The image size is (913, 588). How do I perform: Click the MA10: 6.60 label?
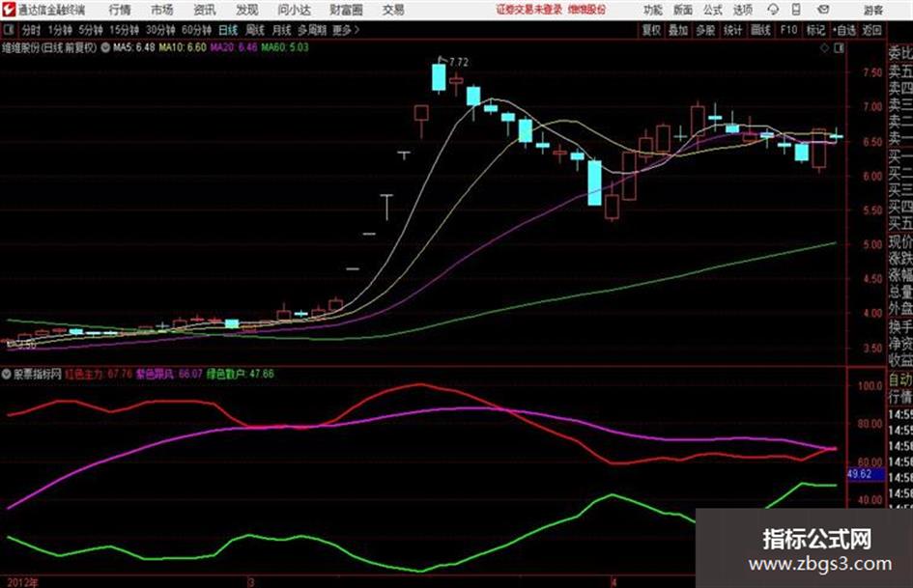(183, 47)
